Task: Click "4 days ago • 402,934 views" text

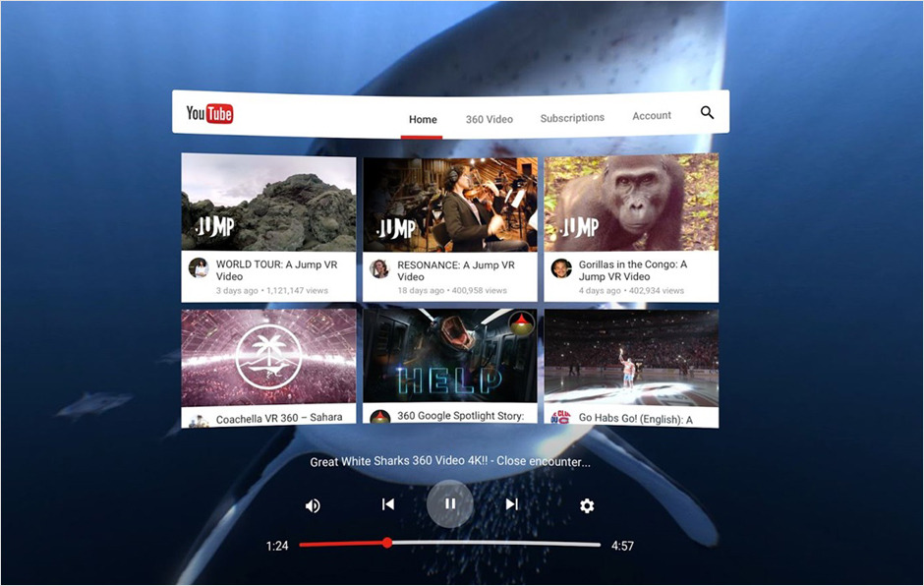Action: [631, 291]
